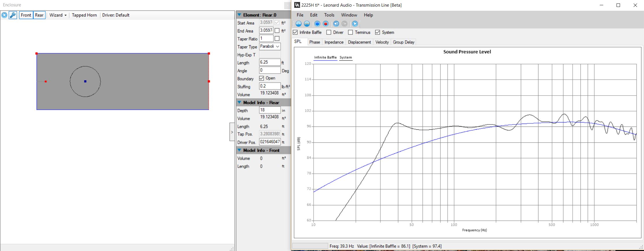Click the System legend label
644x251 pixels.
click(x=346, y=57)
